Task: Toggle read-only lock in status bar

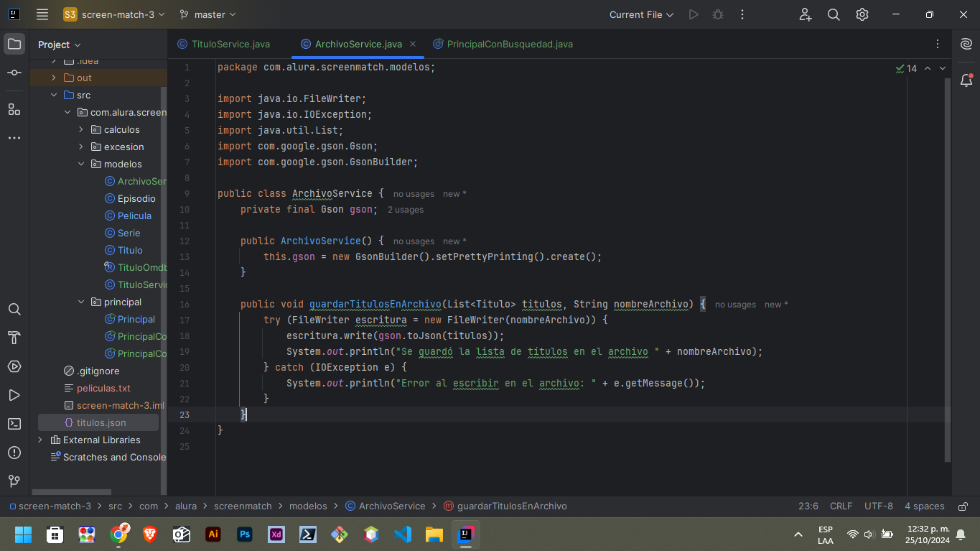Action: tap(963, 506)
